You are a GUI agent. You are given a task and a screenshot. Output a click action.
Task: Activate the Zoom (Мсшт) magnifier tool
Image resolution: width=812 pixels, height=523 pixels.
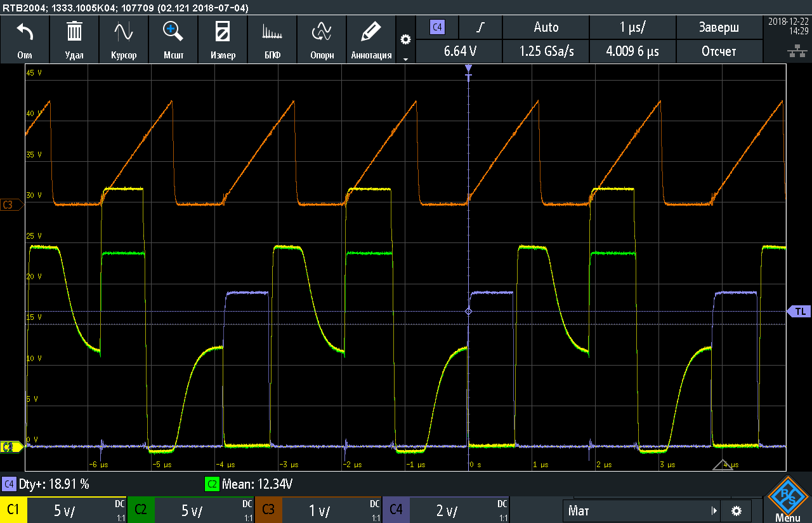(173, 39)
